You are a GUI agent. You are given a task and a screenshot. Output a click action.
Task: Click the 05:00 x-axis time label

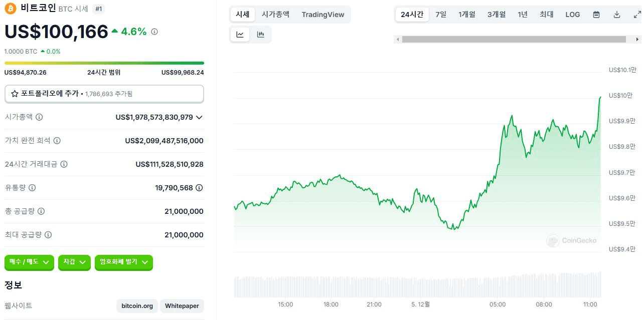[498, 304]
